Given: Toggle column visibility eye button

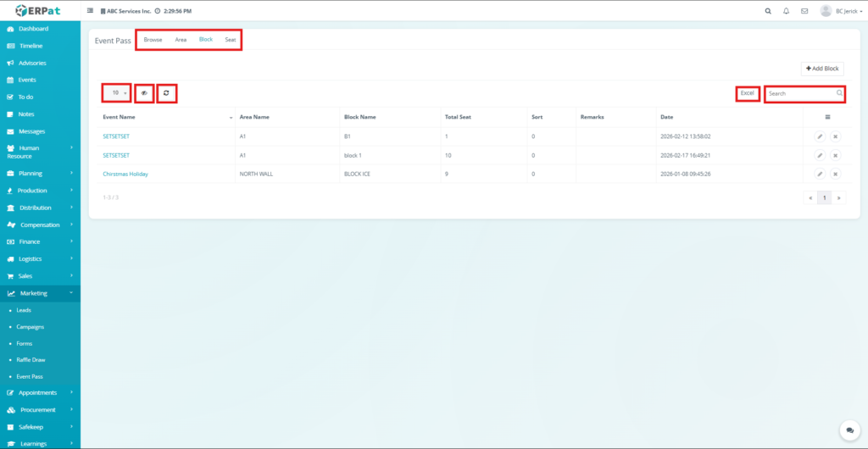Looking at the screenshot, I should [x=144, y=93].
